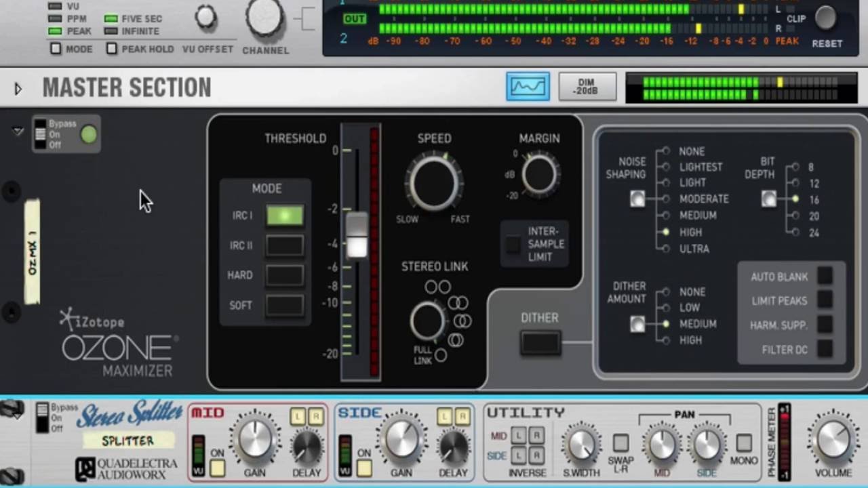Set bit depth to 20
The image size is (868, 488).
pos(795,216)
